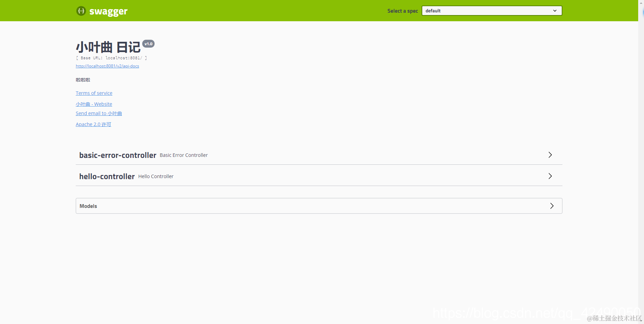This screenshot has height=324, width=644.
Task: Visit the 小叶曲 - Website link
Action: click(x=94, y=104)
